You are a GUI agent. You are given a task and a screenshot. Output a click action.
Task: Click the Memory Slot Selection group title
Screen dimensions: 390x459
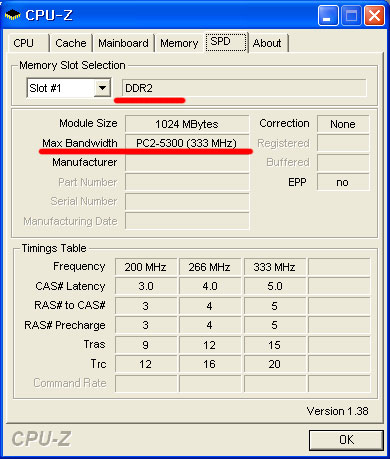72,65
